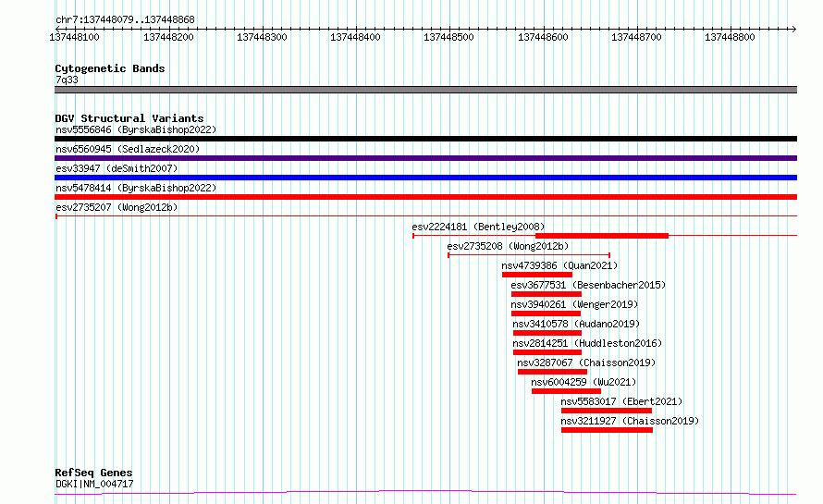Click the esv2224181 (Bentley2008) label
Screen dimensions: 823x504
tap(478, 227)
